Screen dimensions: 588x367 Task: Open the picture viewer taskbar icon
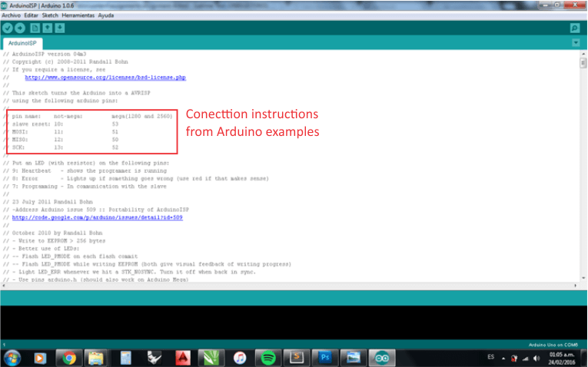pyautogui.click(x=354, y=359)
